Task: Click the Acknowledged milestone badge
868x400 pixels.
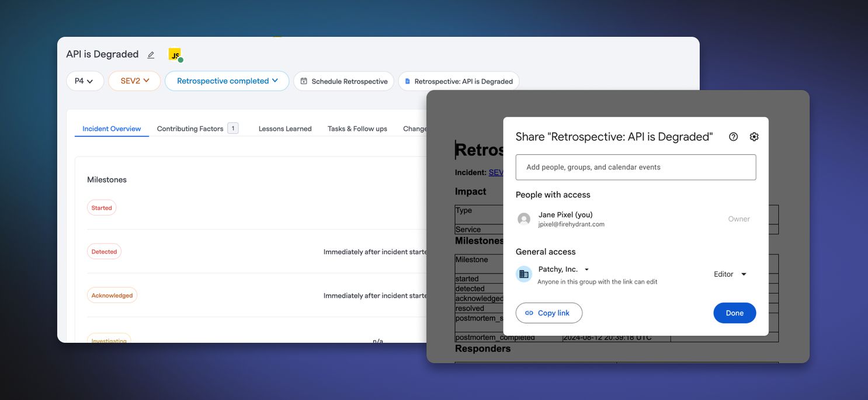Action: (112, 295)
